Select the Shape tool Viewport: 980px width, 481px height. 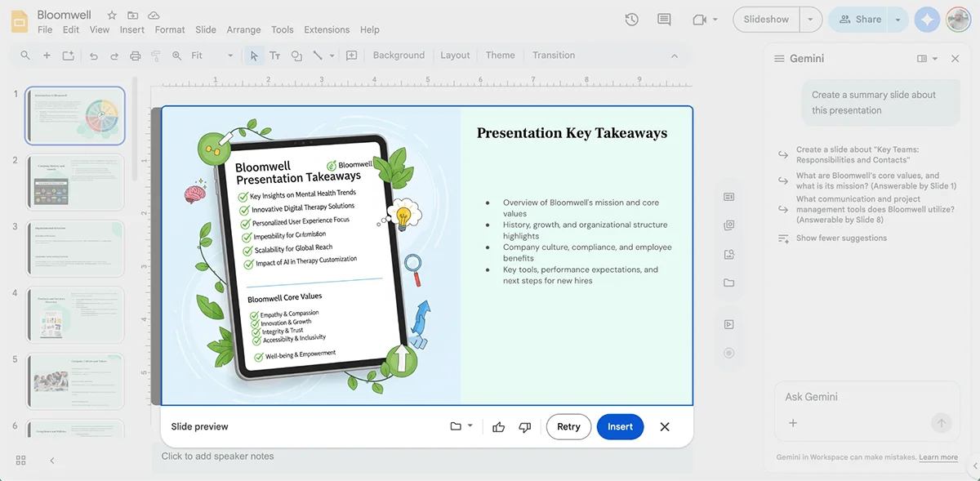pos(296,56)
